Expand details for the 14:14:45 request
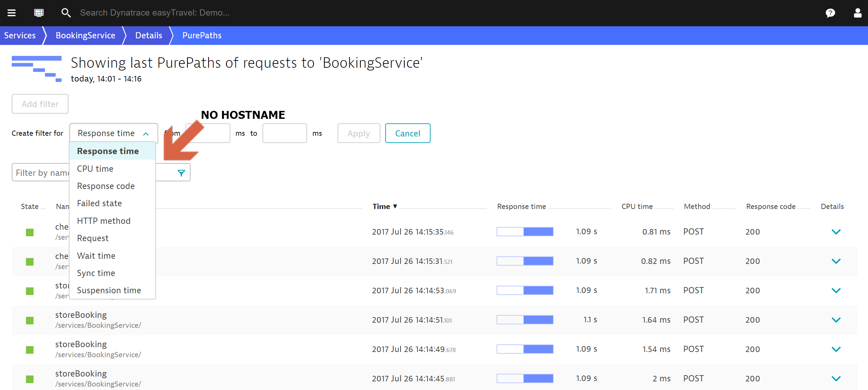 point(836,379)
